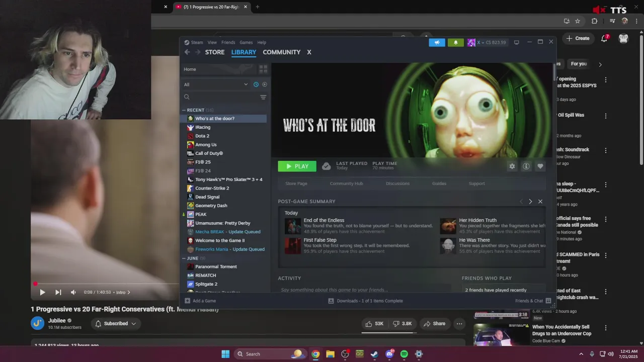Switch library to collections grid view
This screenshot has width=644, height=362.
263,69
